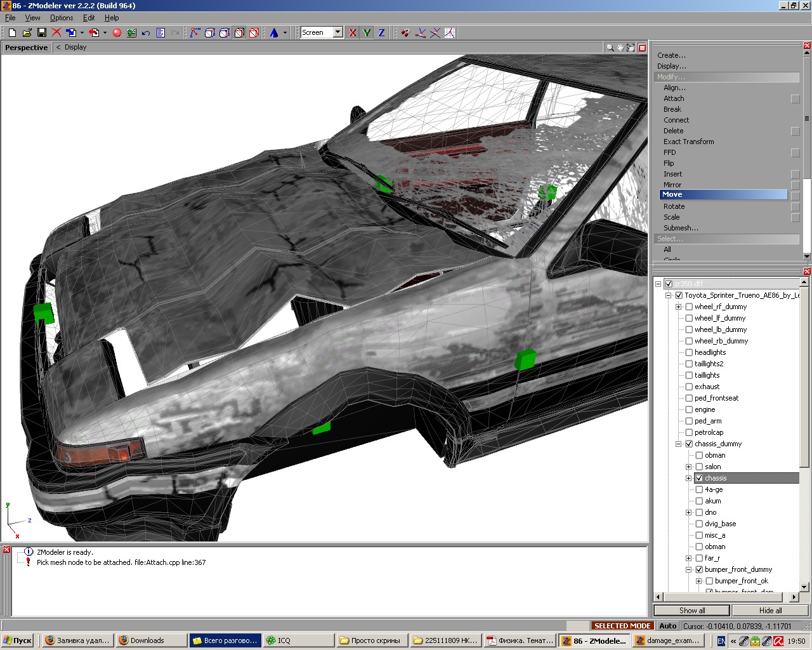Click the Hide all button
This screenshot has width=812, height=650.
770,611
